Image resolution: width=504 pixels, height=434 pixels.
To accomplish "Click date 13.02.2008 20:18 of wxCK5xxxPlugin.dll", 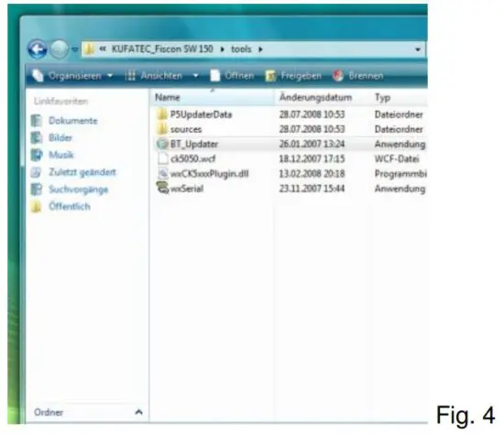I will pos(312,174).
